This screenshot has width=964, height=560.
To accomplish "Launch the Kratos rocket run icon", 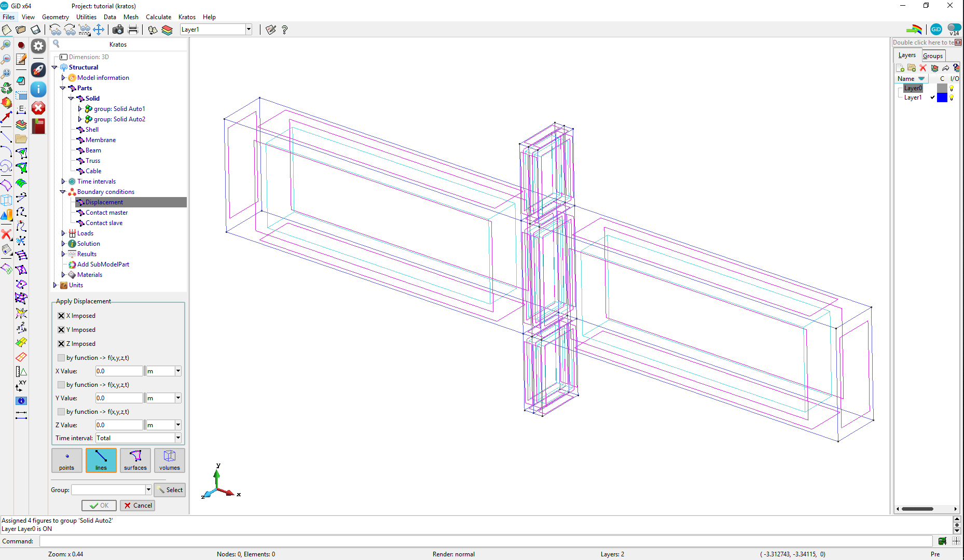I will [x=38, y=69].
